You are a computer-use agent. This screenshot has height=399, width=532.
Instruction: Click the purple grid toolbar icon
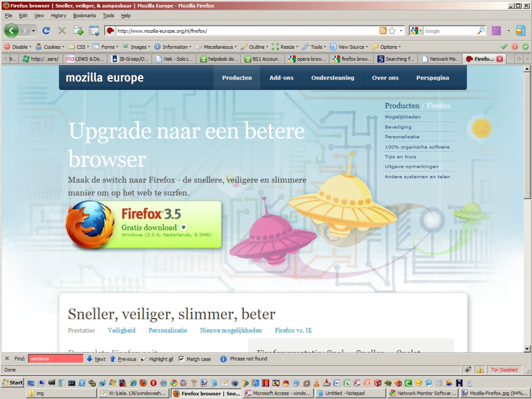[496, 31]
